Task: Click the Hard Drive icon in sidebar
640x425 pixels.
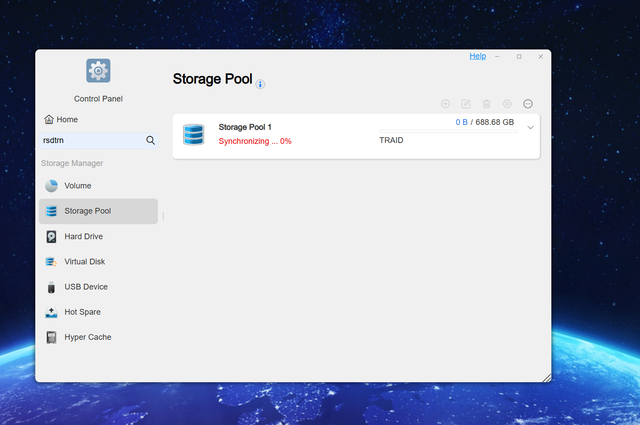Action: pyautogui.click(x=51, y=236)
